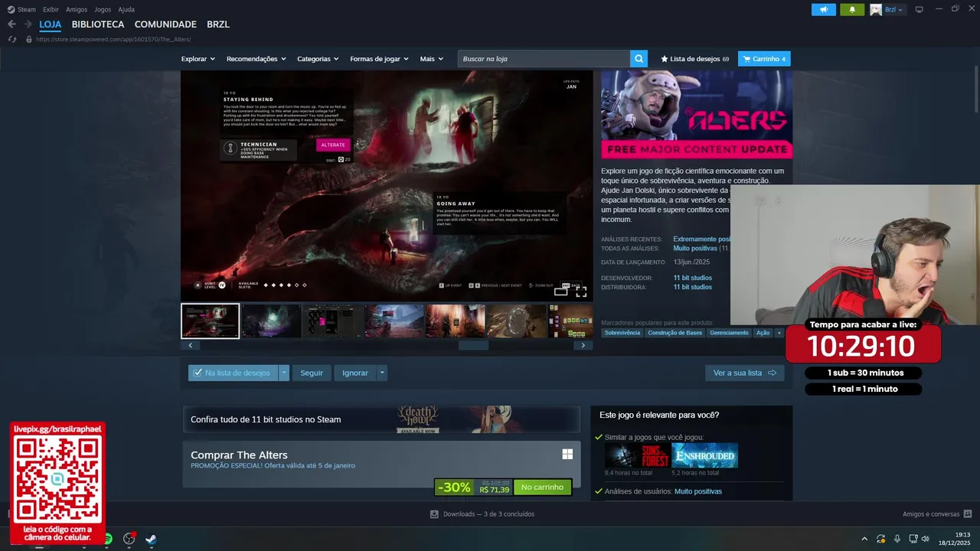Click the green No carrinho button
Image resolution: width=980 pixels, height=551 pixels.
point(542,487)
